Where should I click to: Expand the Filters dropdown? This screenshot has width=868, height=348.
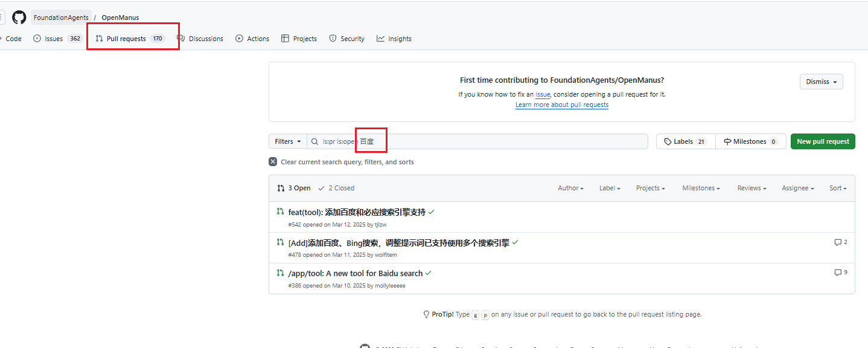[288, 141]
